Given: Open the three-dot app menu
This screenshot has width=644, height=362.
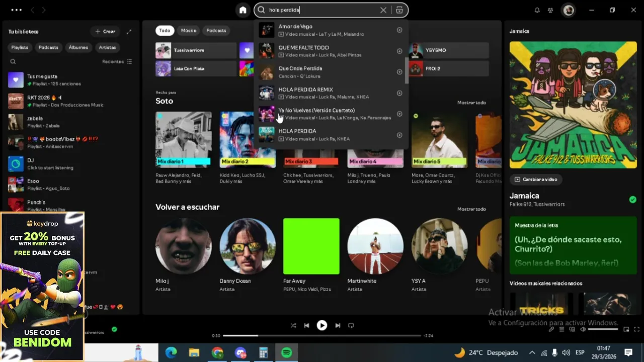Looking at the screenshot, I should pyautogui.click(x=16, y=10).
